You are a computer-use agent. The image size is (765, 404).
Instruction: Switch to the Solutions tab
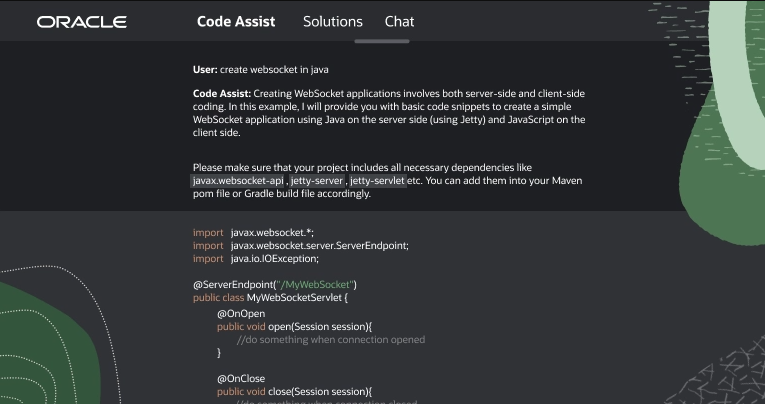(x=333, y=21)
